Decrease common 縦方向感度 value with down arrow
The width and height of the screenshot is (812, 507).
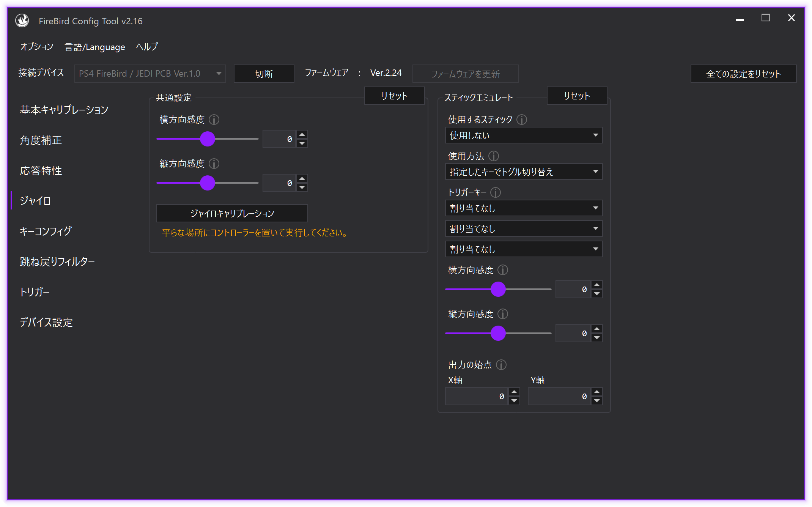pos(302,187)
